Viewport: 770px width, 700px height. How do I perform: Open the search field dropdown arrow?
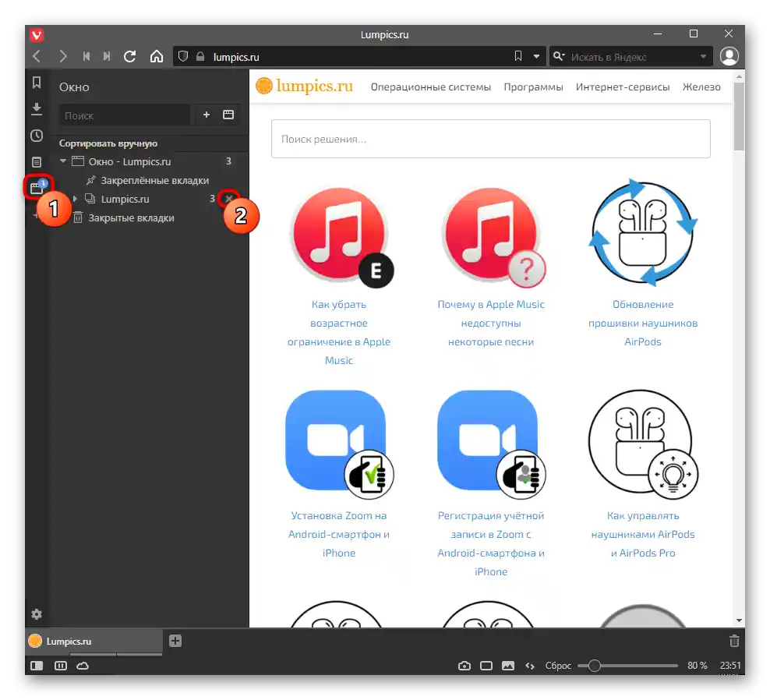click(x=703, y=56)
